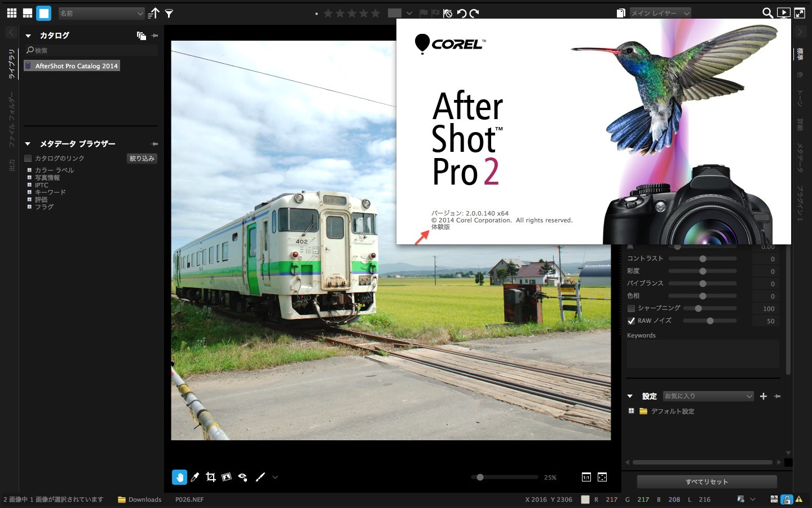The height and width of the screenshot is (508, 812).
Task: Adjust the コントラスト slider
Action: (x=703, y=259)
